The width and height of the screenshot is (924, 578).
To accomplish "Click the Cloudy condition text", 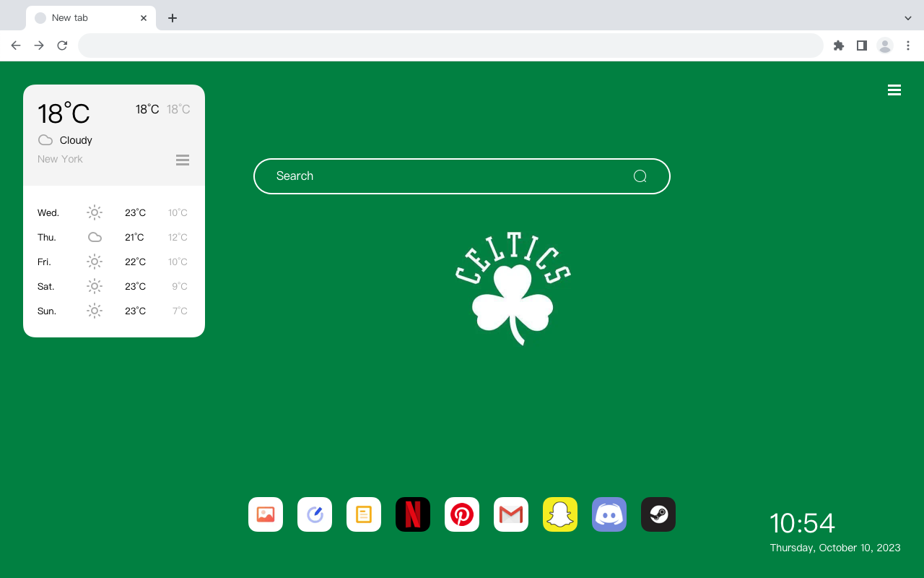I will 76,140.
